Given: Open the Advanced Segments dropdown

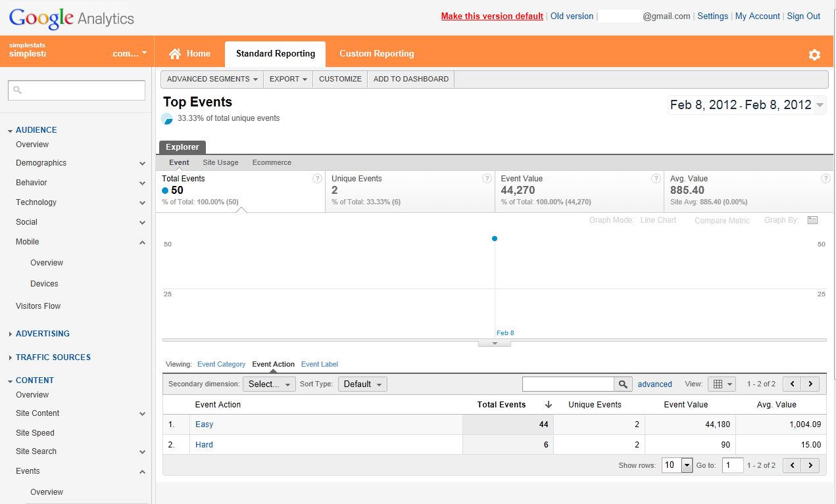Looking at the screenshot, I should coord(212,79).
